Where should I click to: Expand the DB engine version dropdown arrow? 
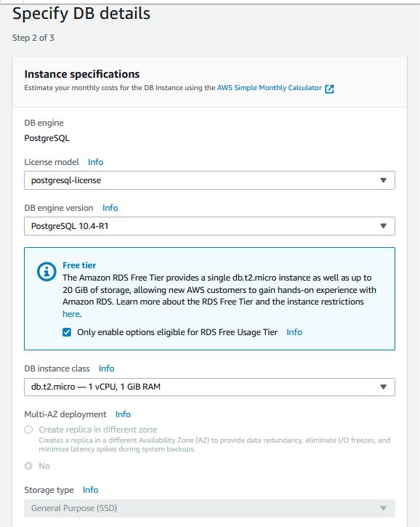(x=384, y=226)
